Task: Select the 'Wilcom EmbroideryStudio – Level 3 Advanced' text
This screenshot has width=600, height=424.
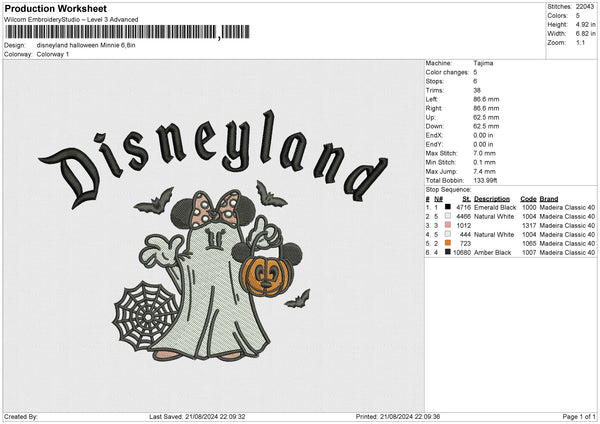Action: 71,20
